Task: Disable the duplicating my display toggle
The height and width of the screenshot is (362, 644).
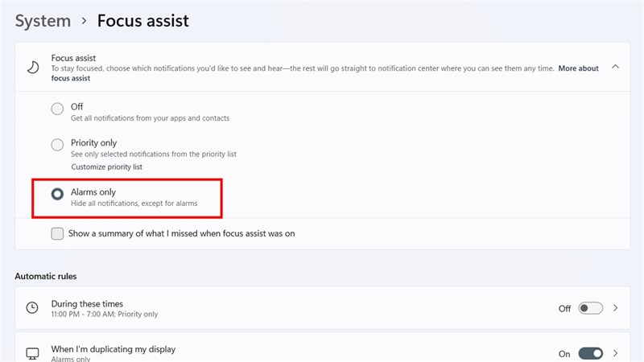Action: 590,353
